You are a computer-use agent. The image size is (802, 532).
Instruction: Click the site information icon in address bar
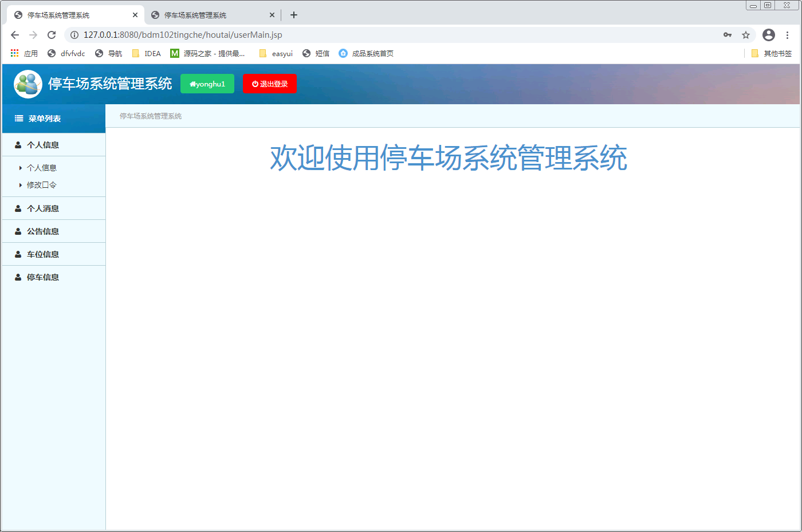click(x=74, y=35)
